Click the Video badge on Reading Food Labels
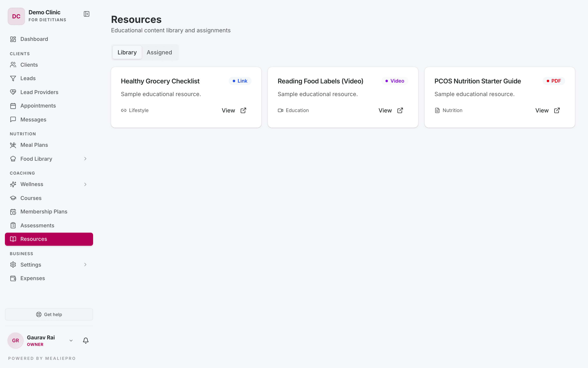This screenshot has height=368, width=588. [x=395, y=81]
